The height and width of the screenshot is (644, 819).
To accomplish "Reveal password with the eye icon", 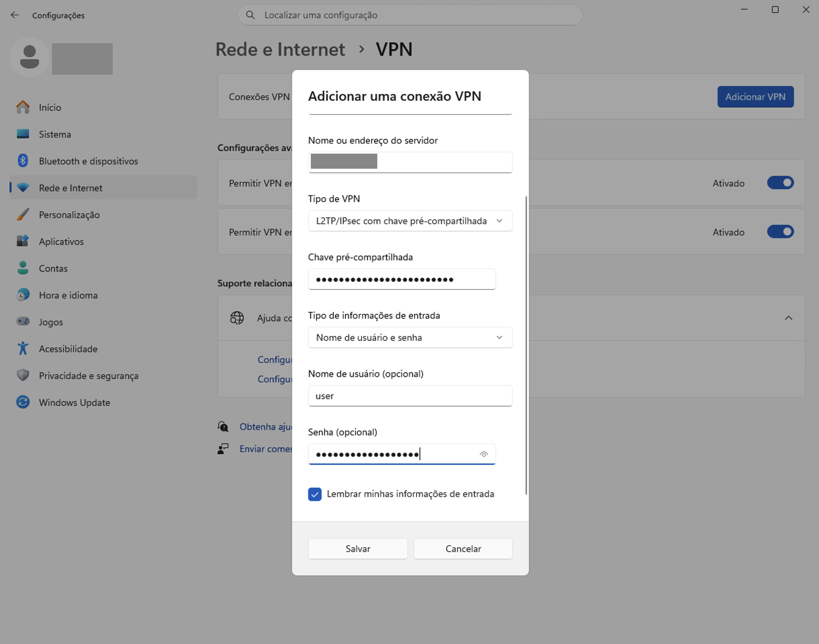I will tap(484, 454).
